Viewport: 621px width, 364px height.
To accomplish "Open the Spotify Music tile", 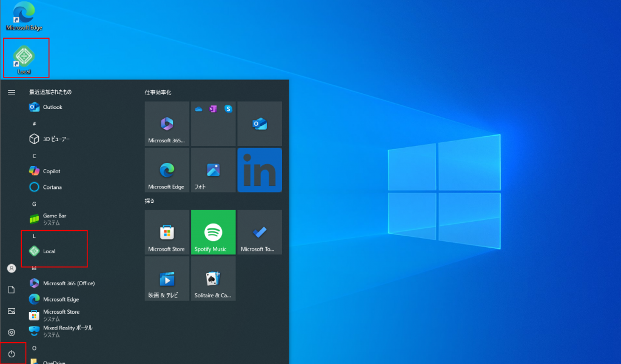I will click(x=213, y=233).
